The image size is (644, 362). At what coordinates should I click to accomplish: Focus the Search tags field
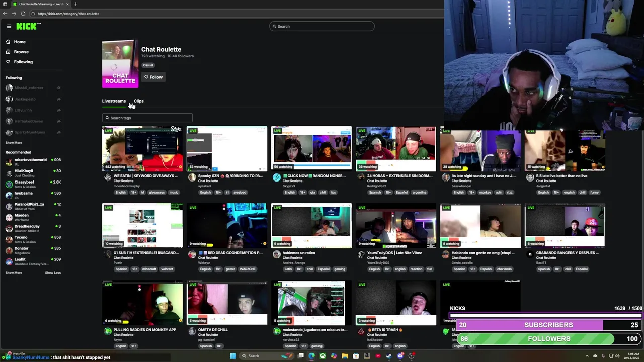tap(147, 118)
